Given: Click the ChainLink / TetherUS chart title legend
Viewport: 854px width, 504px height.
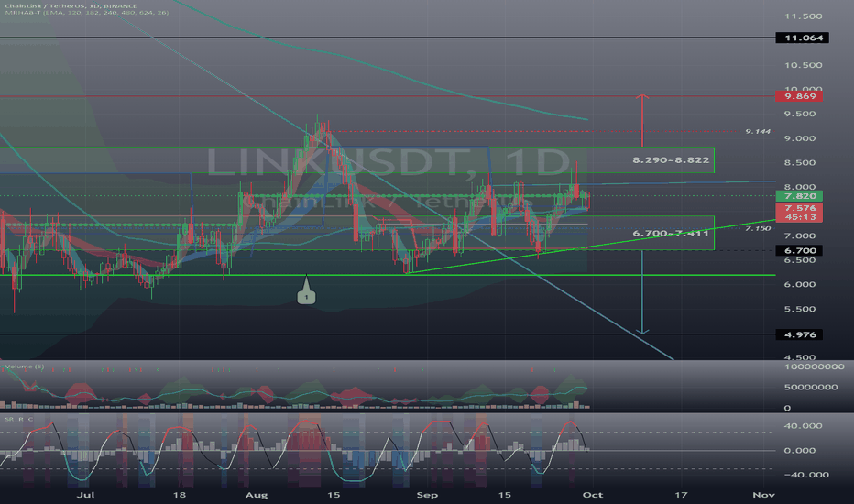Looking at the screenshot, I should pyautogui.click(x=71, y=6).
